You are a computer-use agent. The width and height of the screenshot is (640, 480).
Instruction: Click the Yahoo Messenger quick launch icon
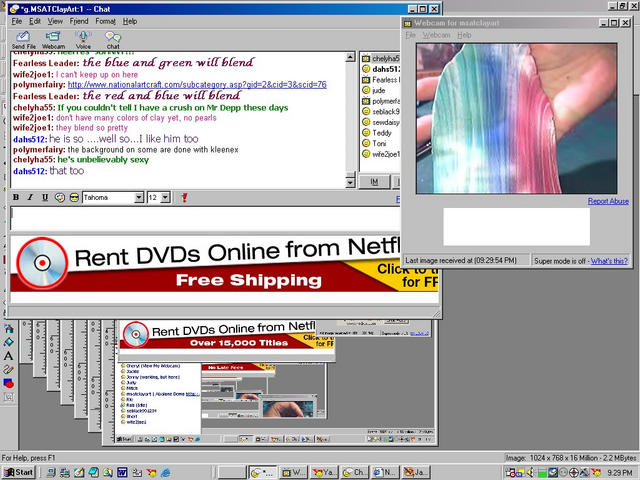pos(151,472)
